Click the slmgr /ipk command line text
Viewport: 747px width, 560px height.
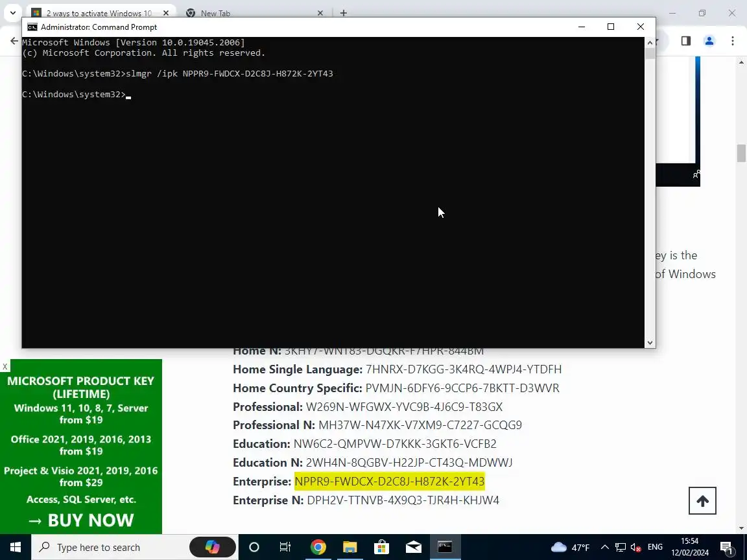[x=230, y=74]
